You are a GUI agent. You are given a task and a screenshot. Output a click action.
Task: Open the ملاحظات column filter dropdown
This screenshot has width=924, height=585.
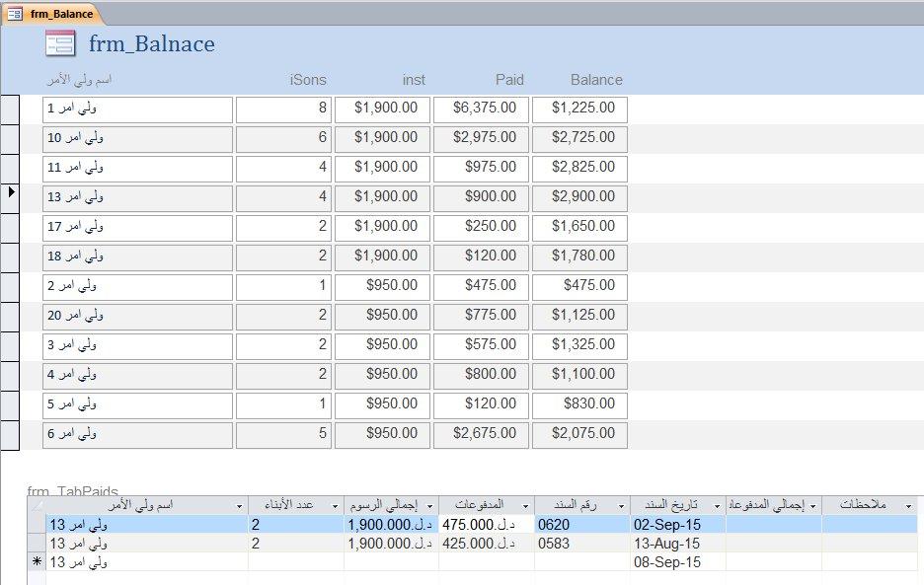[908, 506]
